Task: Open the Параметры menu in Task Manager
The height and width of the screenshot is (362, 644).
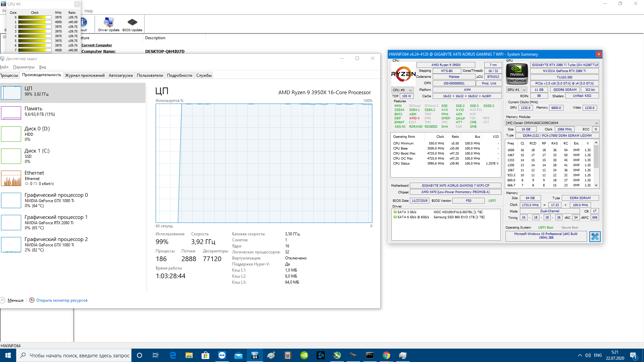Action: 23,67
